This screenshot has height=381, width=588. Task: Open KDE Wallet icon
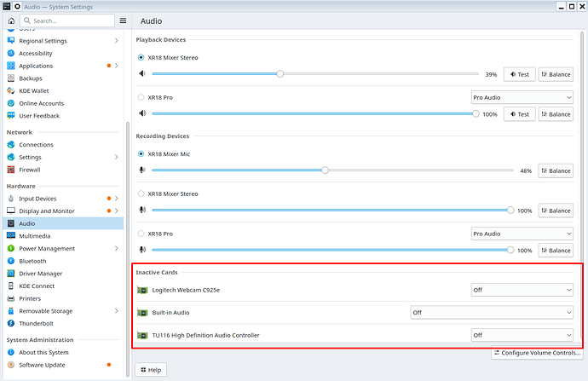11,90
